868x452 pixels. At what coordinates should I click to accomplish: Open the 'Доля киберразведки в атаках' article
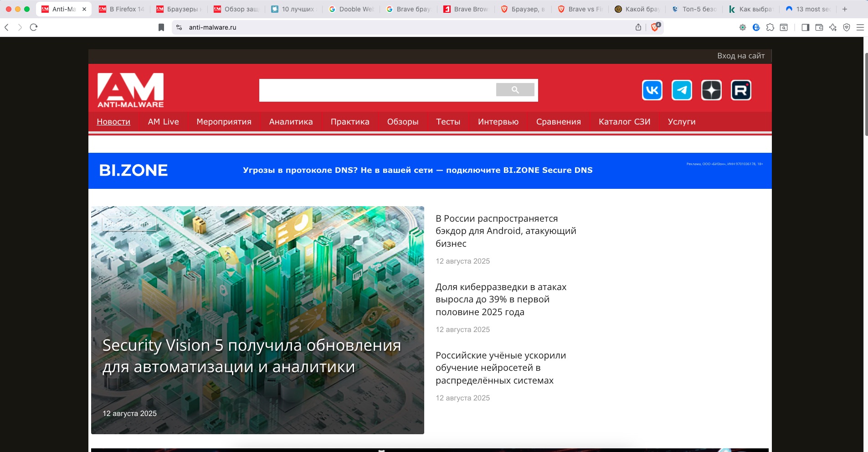tap(501, 299)
